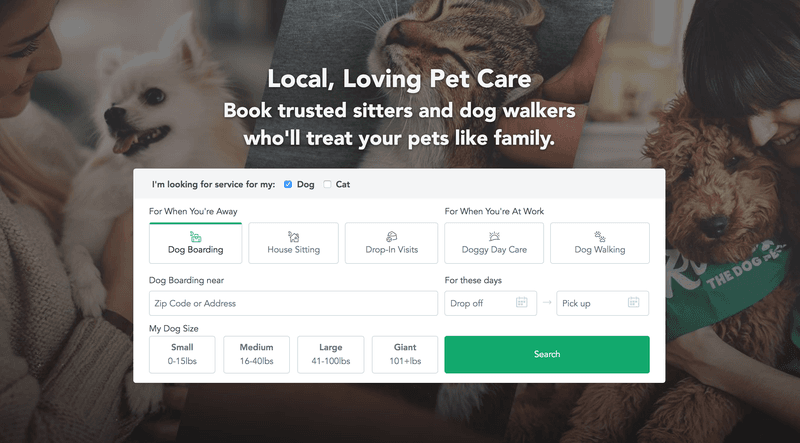Click the Dog Boarding kennel icon
This screenshot has width=800, height=443.
pos(195,237)
